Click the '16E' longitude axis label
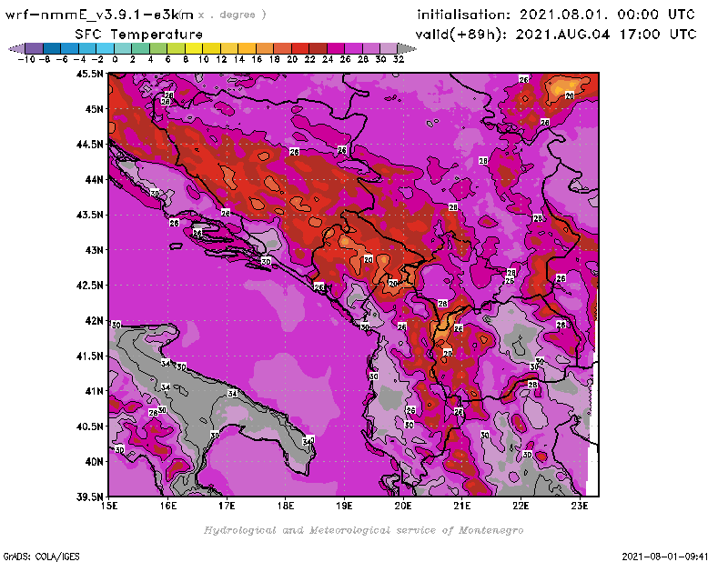 point(168,506)
